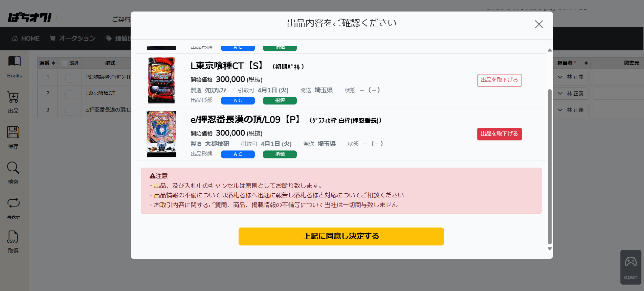Click e/押忍番長漢の頂/L09【P】 title in dialog
This screenshot has height=291, width=644.
point(245,119)
